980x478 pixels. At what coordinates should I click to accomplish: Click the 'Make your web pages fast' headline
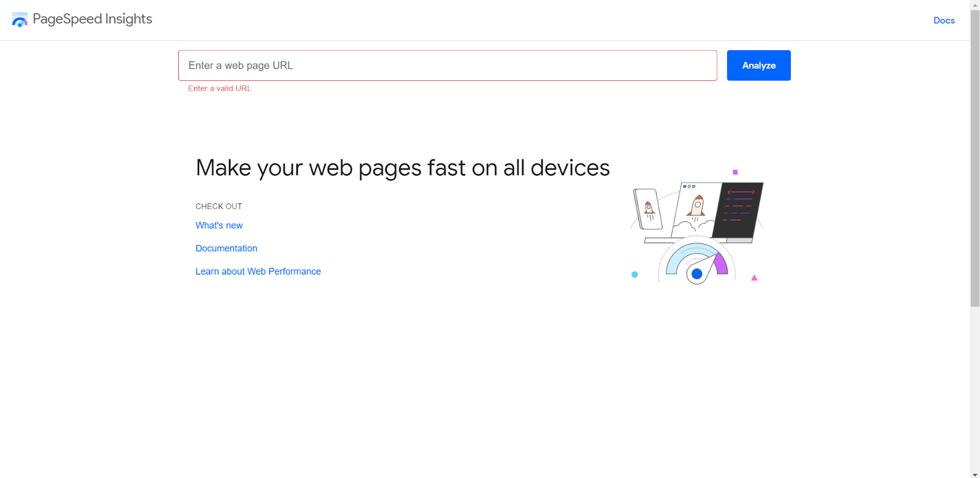[402, 168]
